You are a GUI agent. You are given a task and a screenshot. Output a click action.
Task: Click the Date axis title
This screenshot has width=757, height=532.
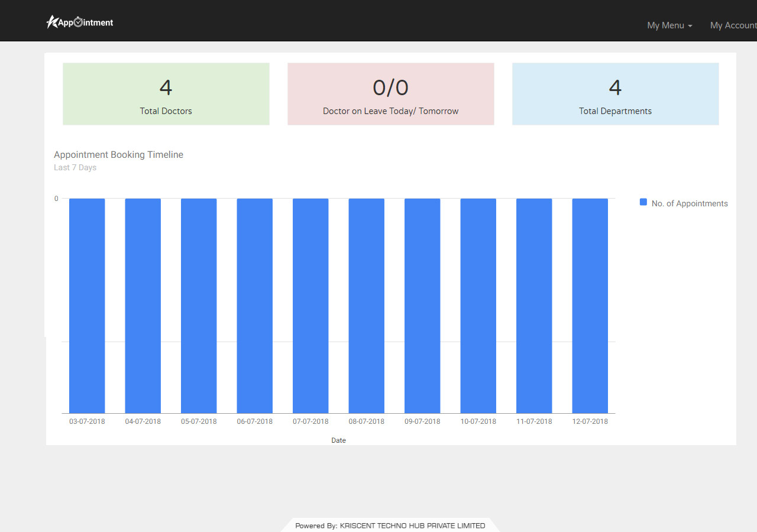[x=339, y=440]
